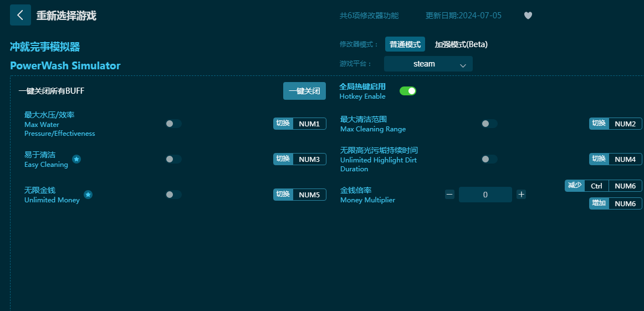Image resolution: width=644 pixels, height=311 pixels.
Task: Switch to 加强模式(Beta) mode
Action: pos(461,44)
